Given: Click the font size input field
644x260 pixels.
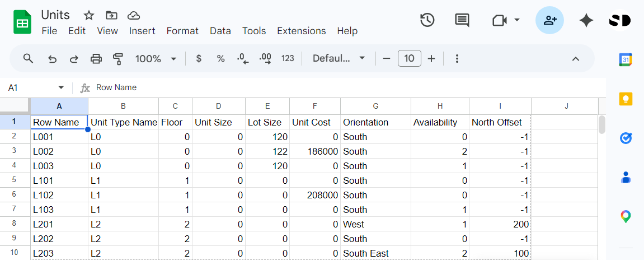Looking at the screenshot, I should (409, 59).
